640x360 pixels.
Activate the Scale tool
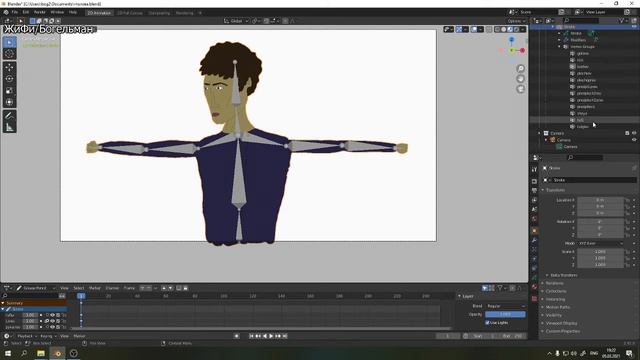tap(9, 91)
